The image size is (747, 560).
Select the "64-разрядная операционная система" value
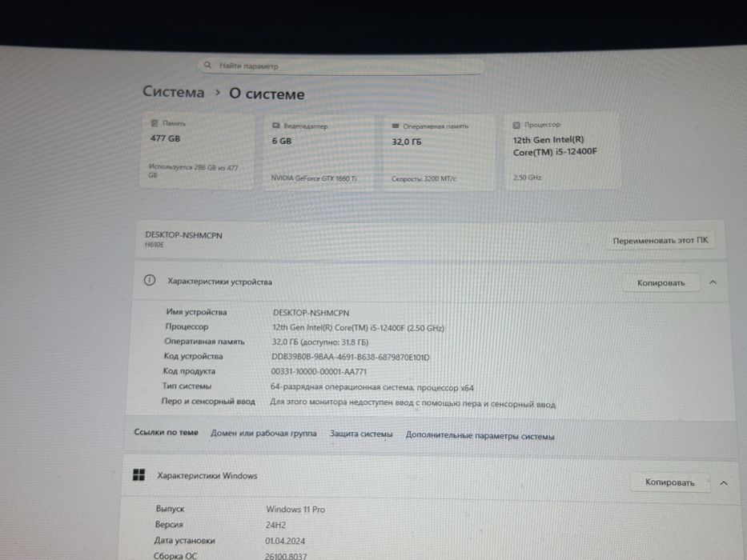(x=371, y=388)
